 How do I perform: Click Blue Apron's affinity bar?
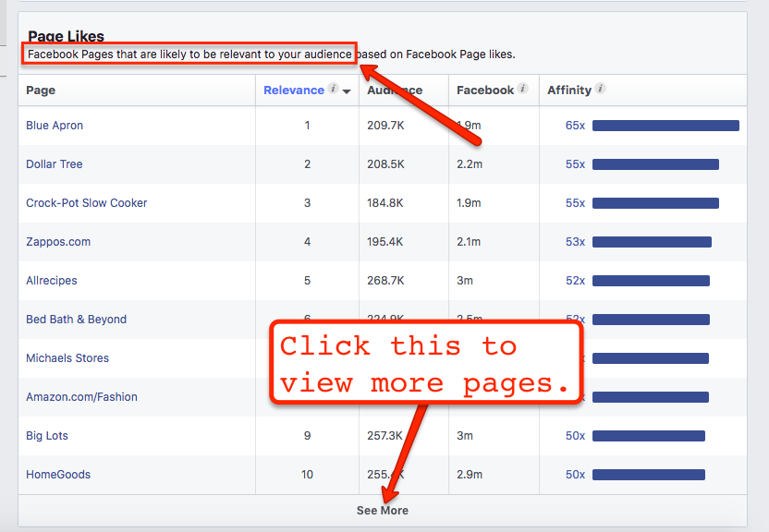coord(665,126)
